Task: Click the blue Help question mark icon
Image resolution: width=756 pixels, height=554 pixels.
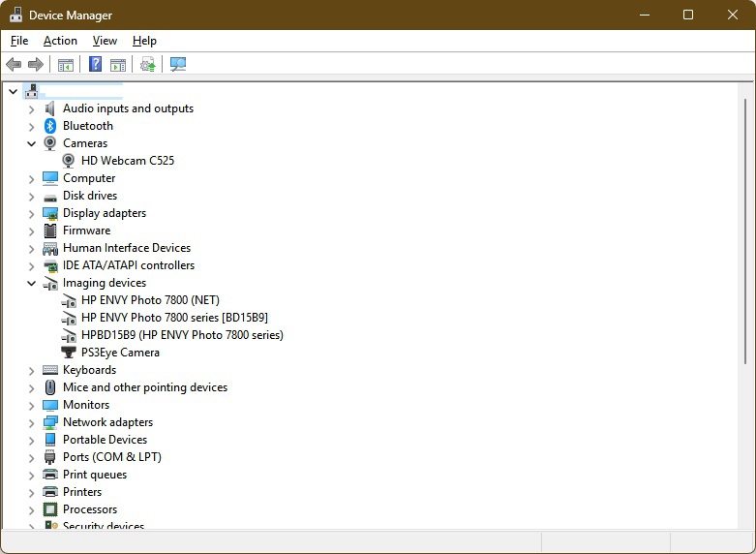Action: pyautogui.click(x=95, y=65)
